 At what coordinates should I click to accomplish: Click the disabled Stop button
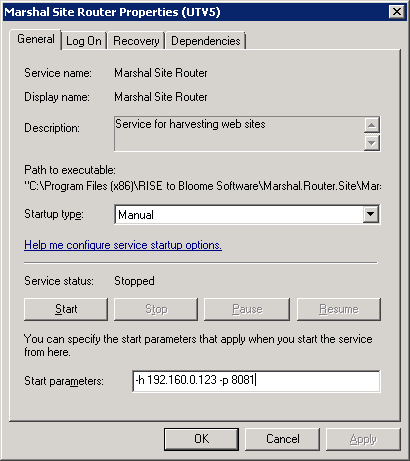click(x=156, y=309)
